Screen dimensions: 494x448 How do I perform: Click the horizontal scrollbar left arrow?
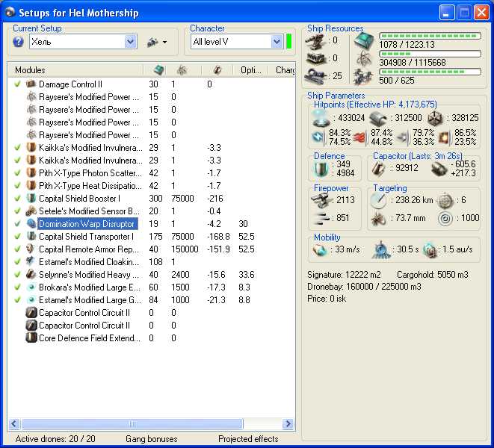[x=14, y=424]
